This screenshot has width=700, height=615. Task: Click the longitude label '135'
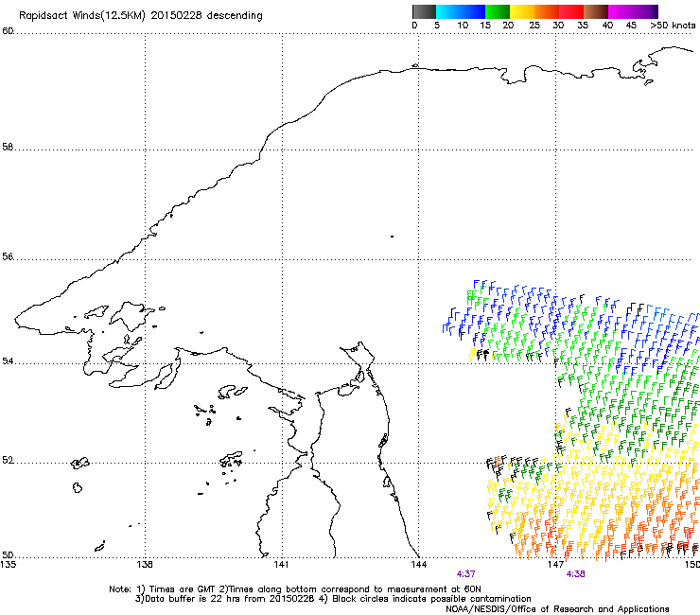tap(9, 564)
